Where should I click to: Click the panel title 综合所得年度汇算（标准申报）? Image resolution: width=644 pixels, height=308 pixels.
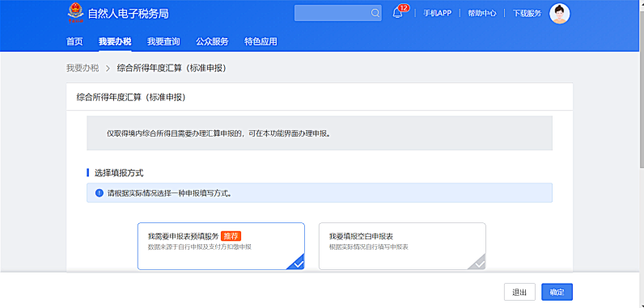[x=131, y=97]
